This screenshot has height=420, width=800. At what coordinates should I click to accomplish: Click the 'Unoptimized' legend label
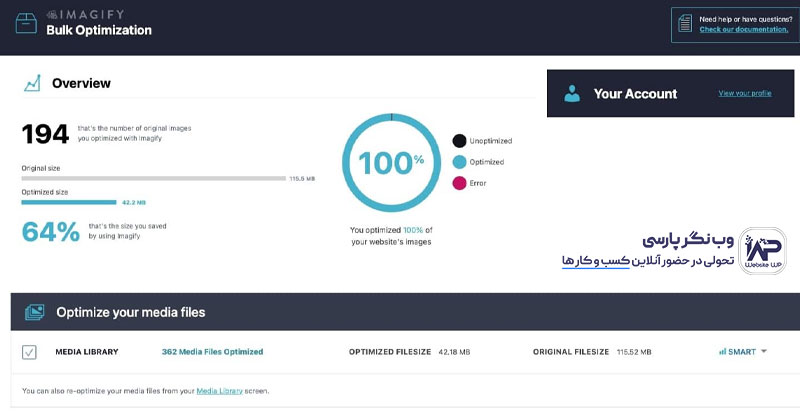pyautogui.click(x=490, y=141)
